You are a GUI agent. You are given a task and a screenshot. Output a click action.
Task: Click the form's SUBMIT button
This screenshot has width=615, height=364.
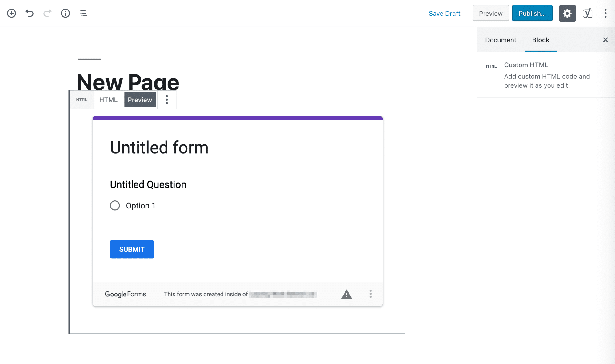(131, 249)
